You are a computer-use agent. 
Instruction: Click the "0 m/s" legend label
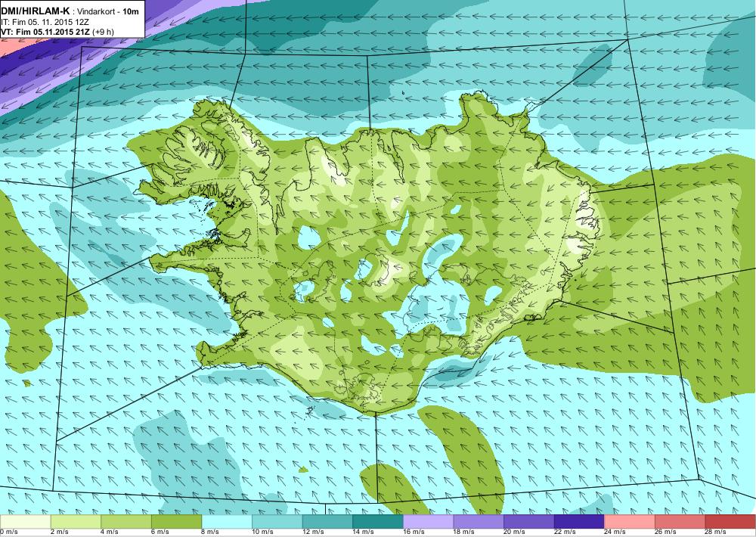(8, 532)
